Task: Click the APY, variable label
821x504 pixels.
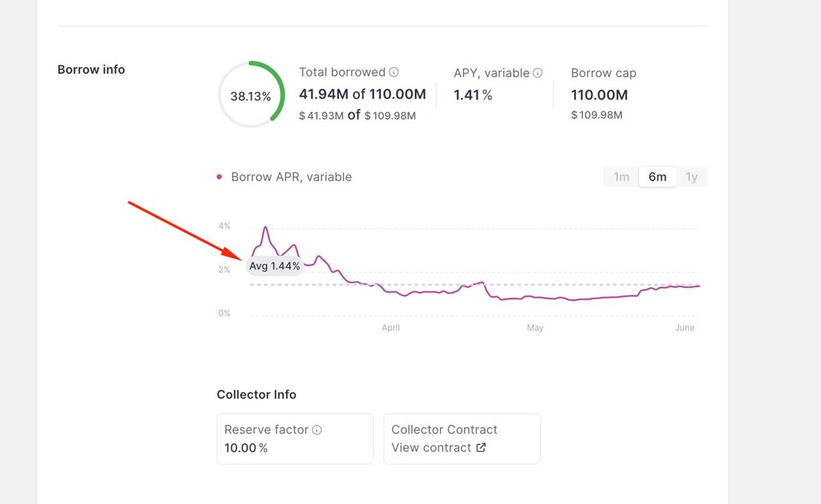Action: pyautogui.click(x=491, y=72)
